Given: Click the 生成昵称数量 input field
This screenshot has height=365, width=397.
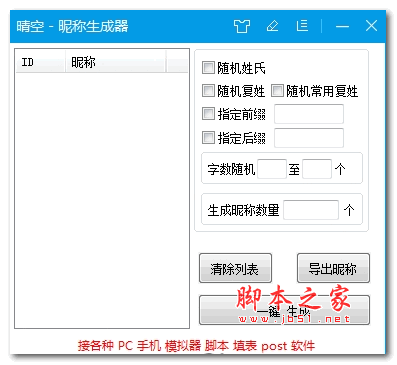Looking at the screenshot, I should coord(311,210).
